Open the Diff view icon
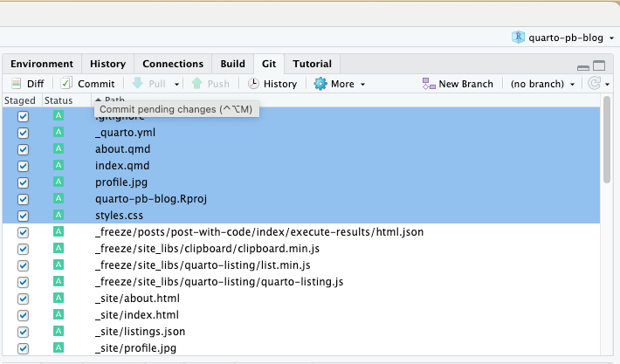 click(x=16, y=84)
